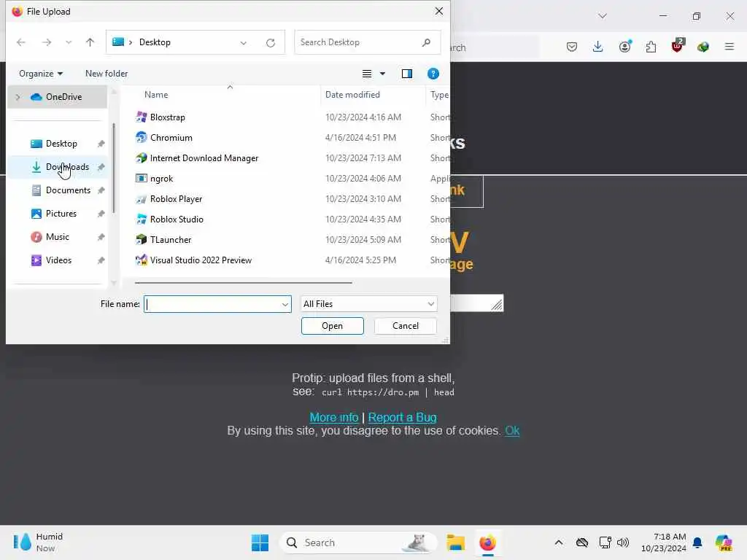
Task: Open Videos in quick access
Action: [x=58, y=260]
